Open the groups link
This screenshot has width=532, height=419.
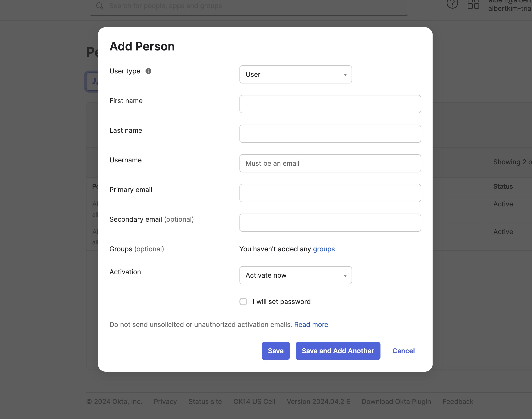pos(324,249)
